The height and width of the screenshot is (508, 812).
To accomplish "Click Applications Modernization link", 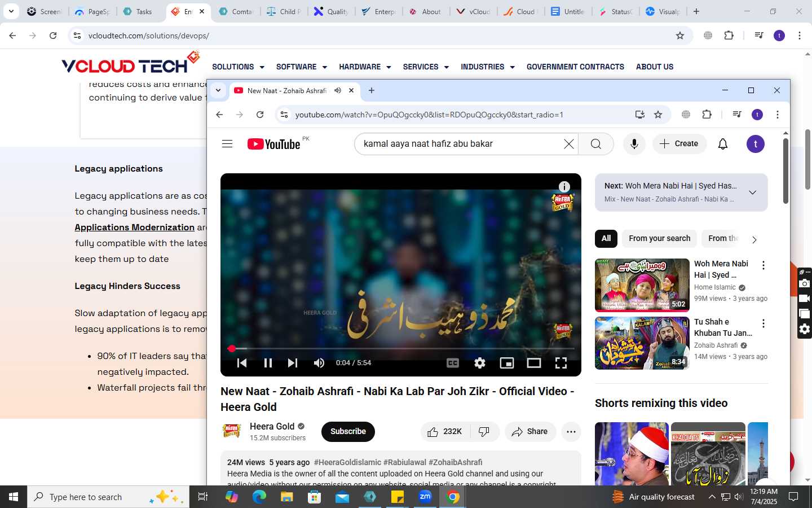I will [135, 227].
